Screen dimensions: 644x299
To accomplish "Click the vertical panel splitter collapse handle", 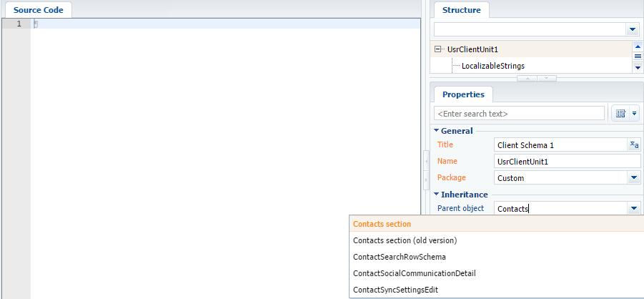I will (426, 161).
